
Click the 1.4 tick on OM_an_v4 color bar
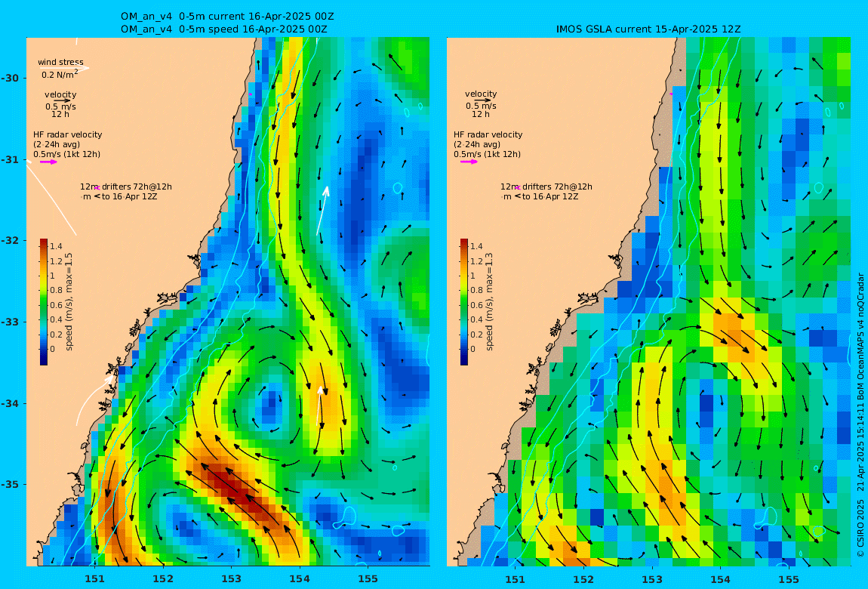(56, 246)
